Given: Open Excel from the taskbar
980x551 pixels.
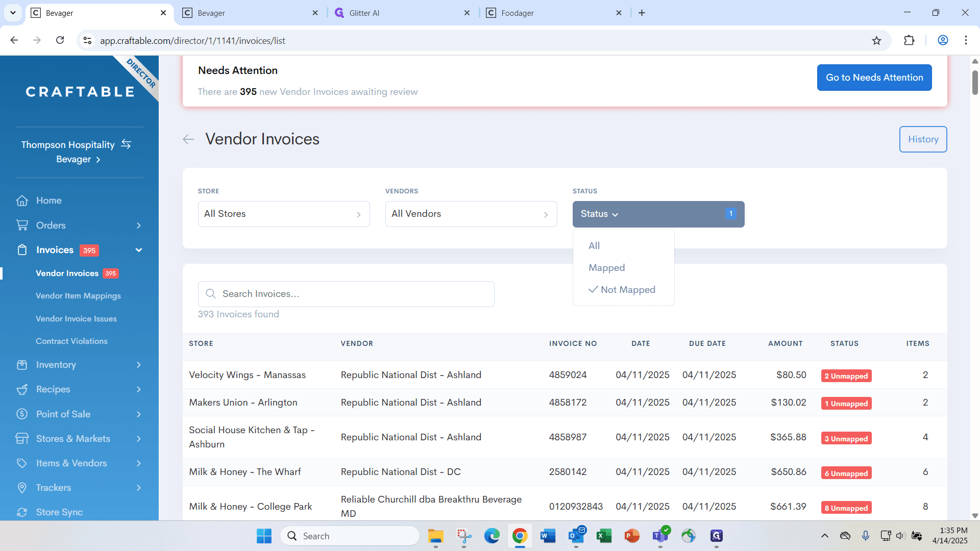Looking at the screenshot, I should [604, 536].
